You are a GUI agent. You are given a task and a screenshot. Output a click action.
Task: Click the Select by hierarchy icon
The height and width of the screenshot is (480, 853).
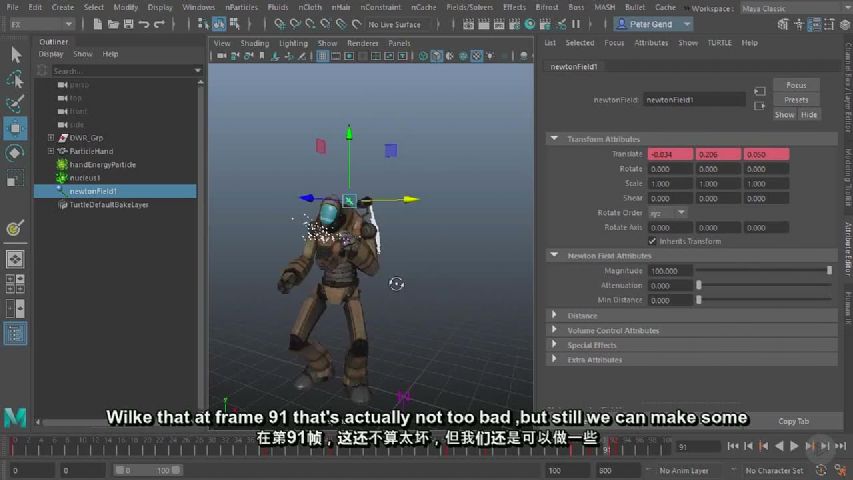pyautogui.click(x=203, y=24)
